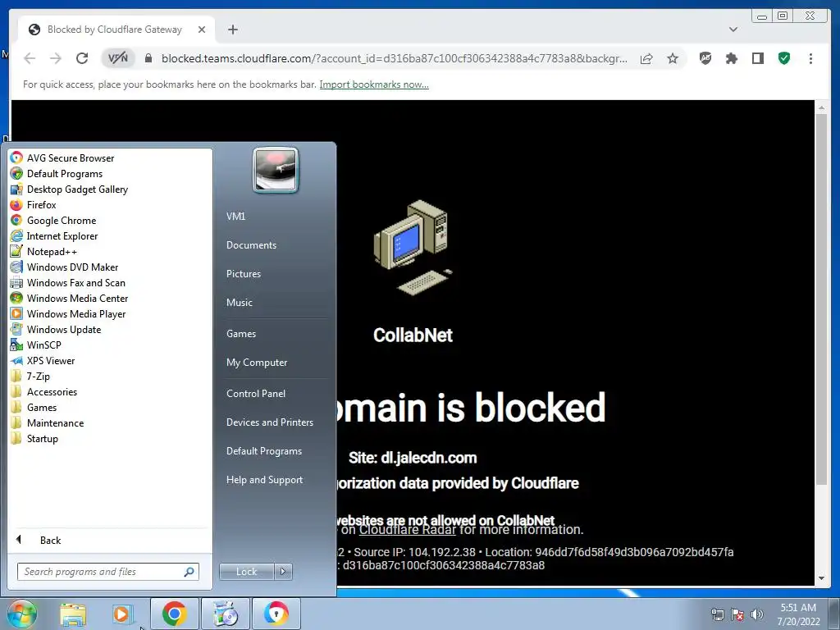Click the volume speaker icon in tray
Image resolution: width=840 pixels, height=630 pixels.
[x=757, y=614]
